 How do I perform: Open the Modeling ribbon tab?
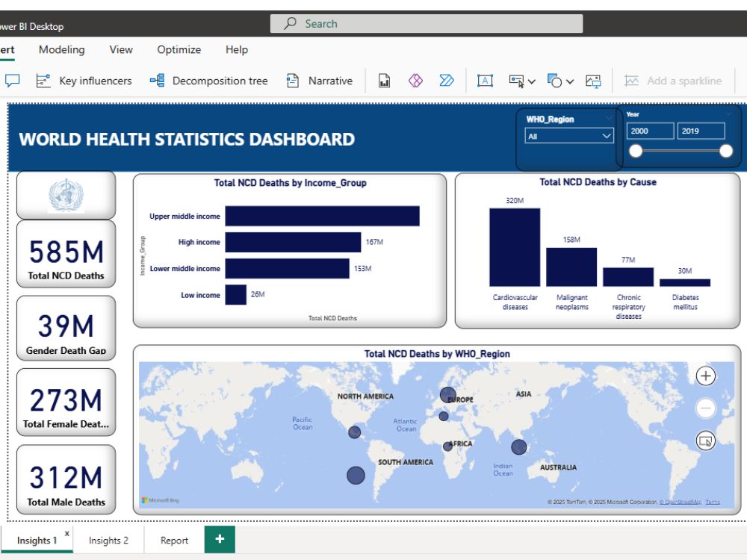pos(61,49)
